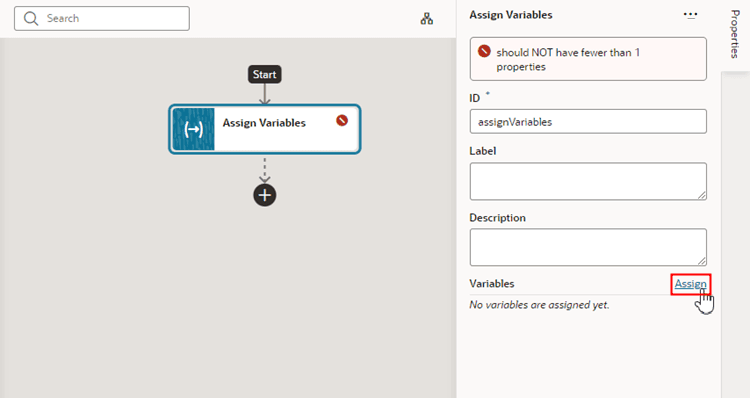Open the diagram layout icon in the toolbar
750x398 pixels.
click(x=427, y=19)
